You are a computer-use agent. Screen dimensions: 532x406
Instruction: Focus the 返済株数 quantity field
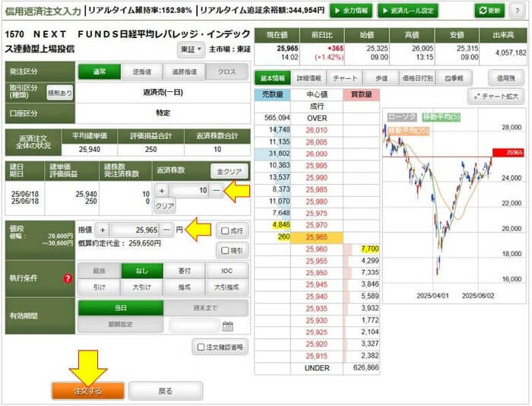(x=189, y=190)
